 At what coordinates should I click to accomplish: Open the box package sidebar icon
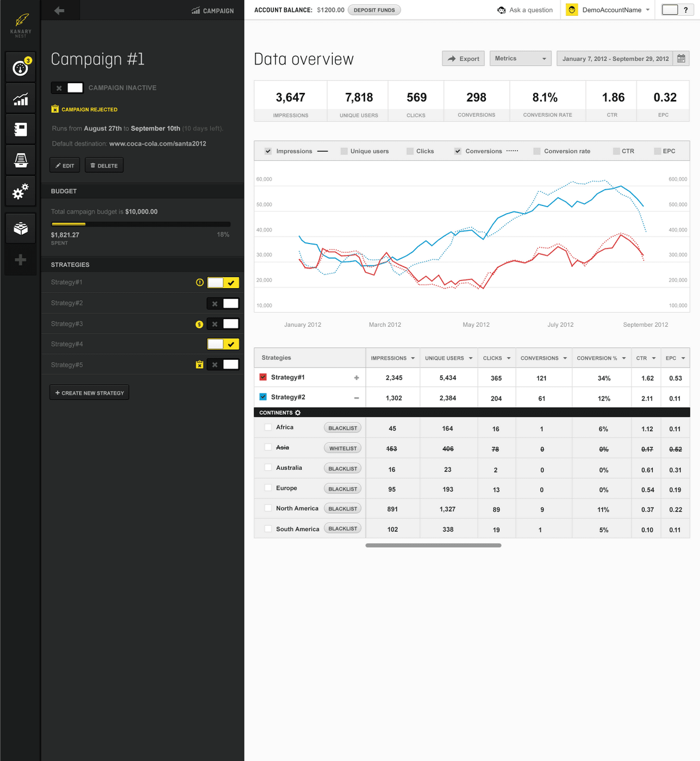pos(21,228)
